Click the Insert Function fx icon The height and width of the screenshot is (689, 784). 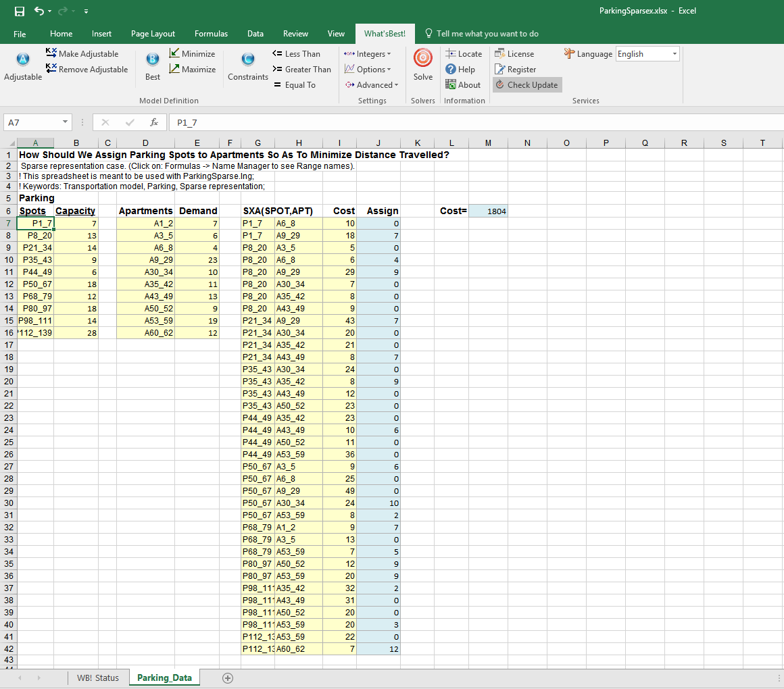[x=154, y=122]
